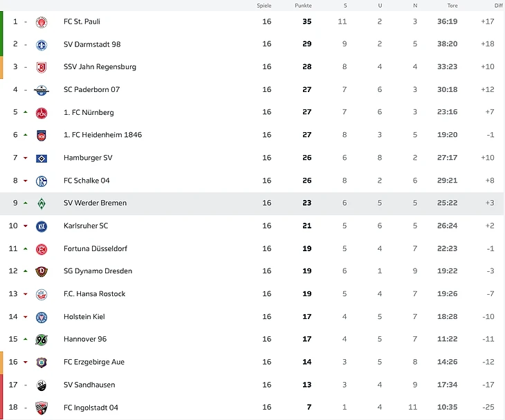Image resolution: width=505 pixels, height=420 pixels.
Task: Click the Holstein Kiel club logo
Action: pos(42,317)
